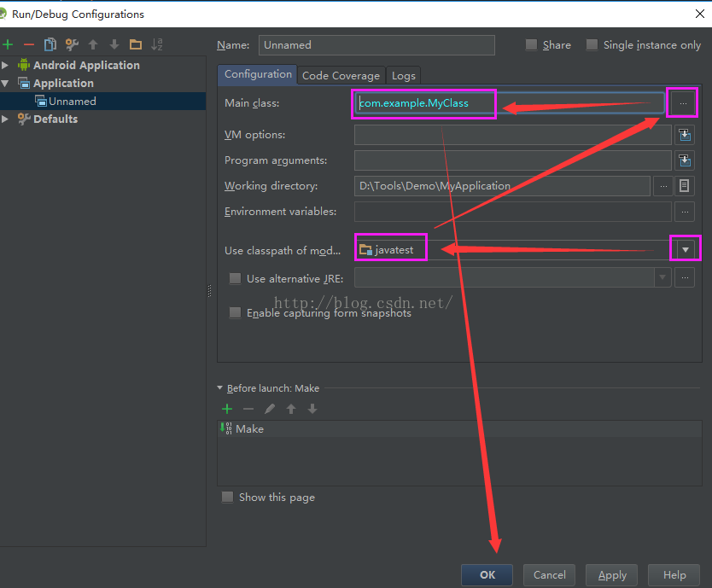Collapse the Before launch: Make section
Viewport: 712px width, 588px height.
pyautogui.click(x=220, y=388)
